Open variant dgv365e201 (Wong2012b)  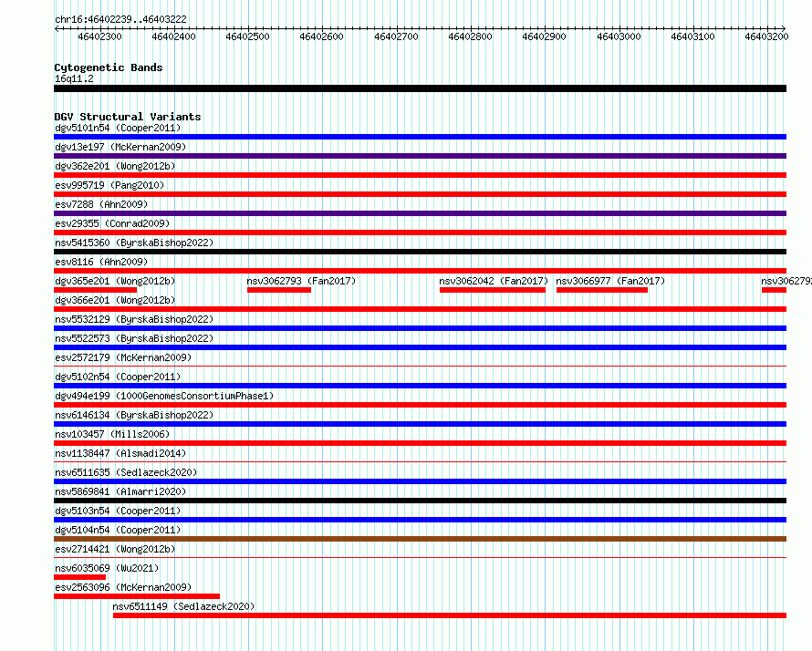[115, 281]
